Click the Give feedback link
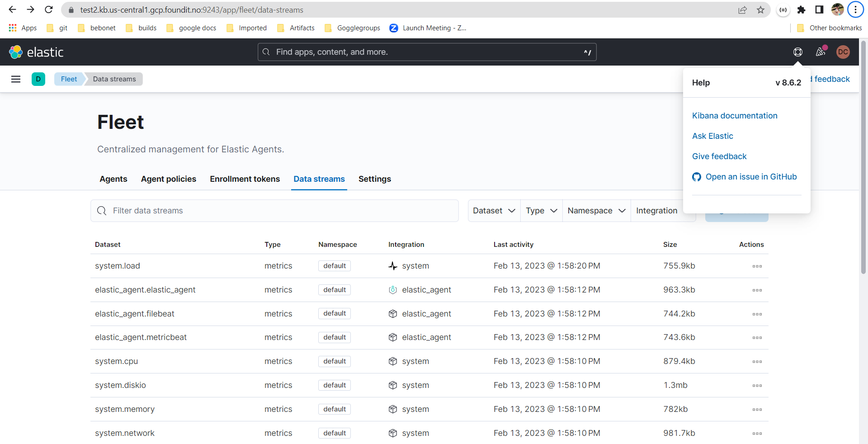This screenshot has height=444, width=868. click(719, 156)
